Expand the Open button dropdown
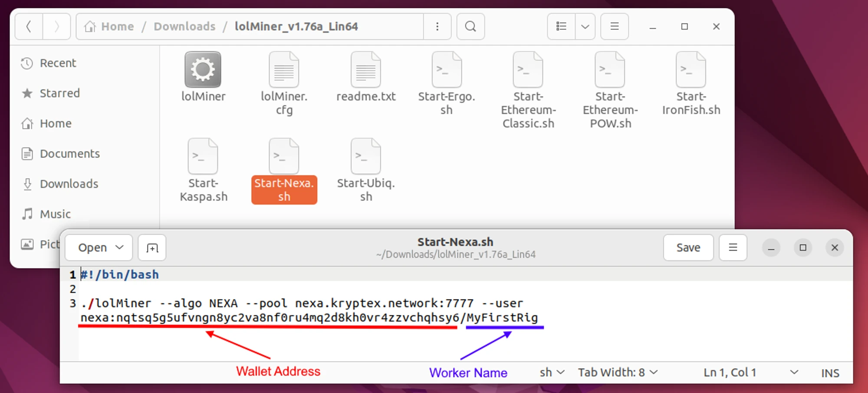 pos(119,248)
